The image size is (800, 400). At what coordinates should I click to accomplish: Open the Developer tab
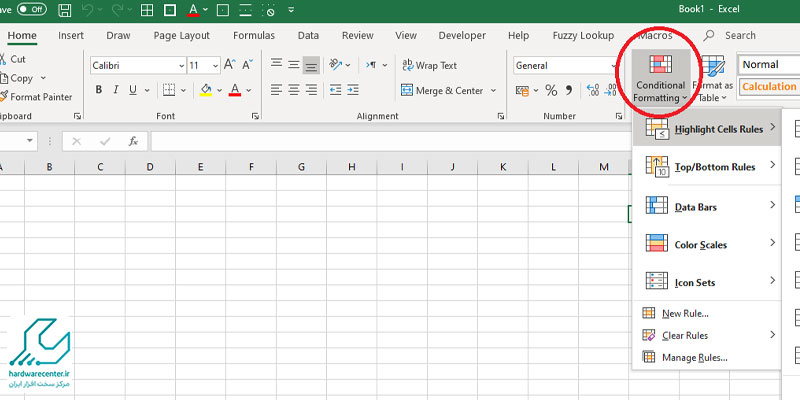(x=462, y=35)
